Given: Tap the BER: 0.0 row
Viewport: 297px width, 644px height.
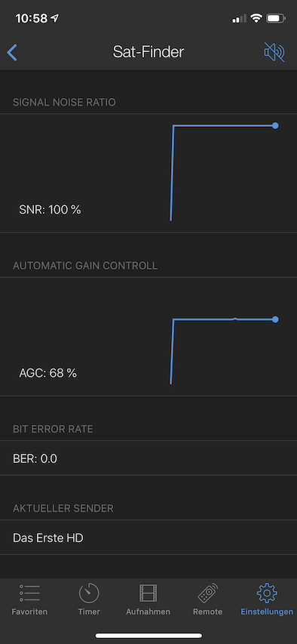Looking at the screenshot, I should point(148,458).
